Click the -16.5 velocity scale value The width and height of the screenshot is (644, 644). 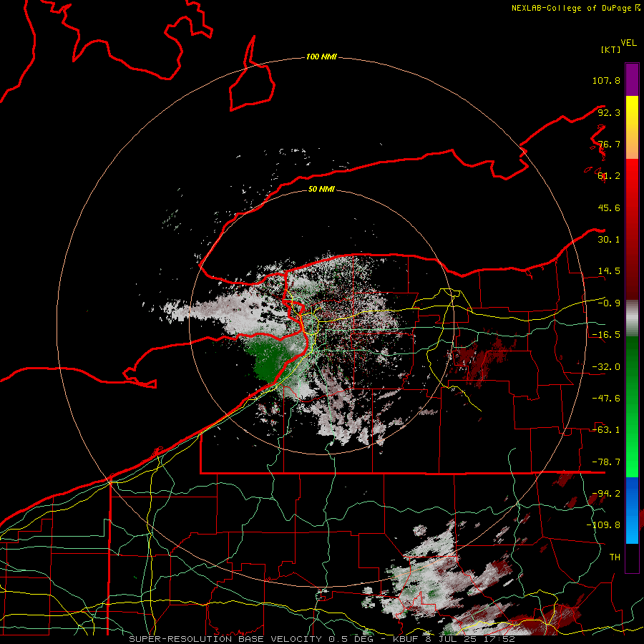pyautogui.click(x=606, y=335)
